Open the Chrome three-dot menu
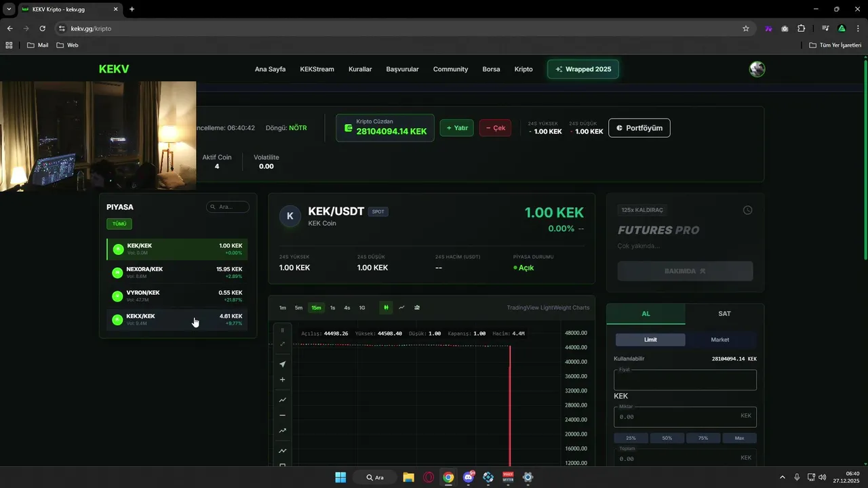868x488 pixels. 858,28
